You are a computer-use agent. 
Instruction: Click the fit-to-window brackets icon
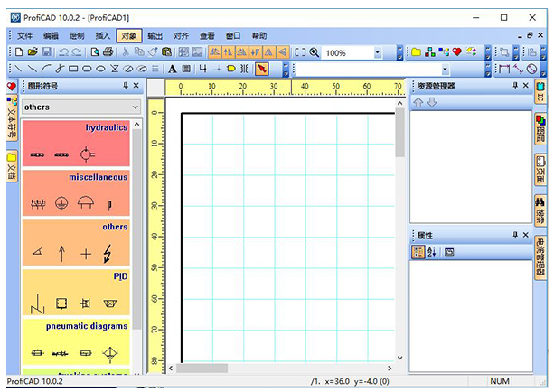click(x=300, y=52)
